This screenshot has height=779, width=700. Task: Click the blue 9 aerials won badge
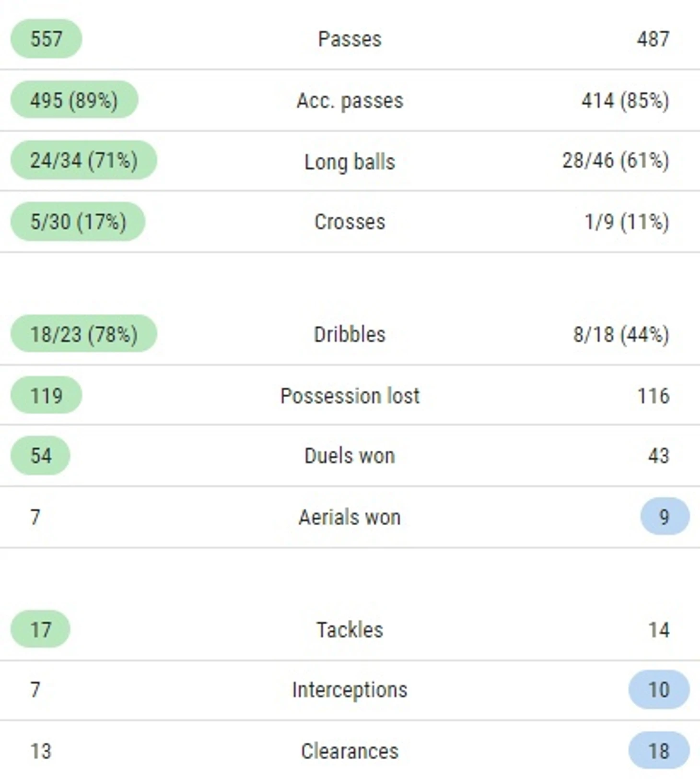click(x=665, y=517)
